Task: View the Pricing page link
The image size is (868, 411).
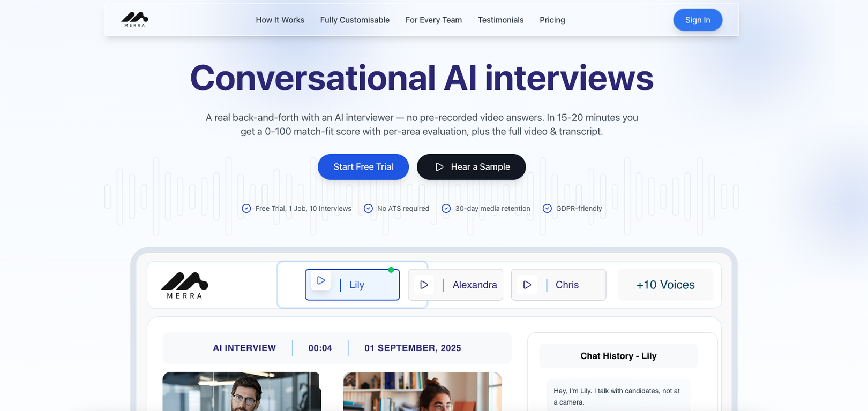Action: coord(552,20)
